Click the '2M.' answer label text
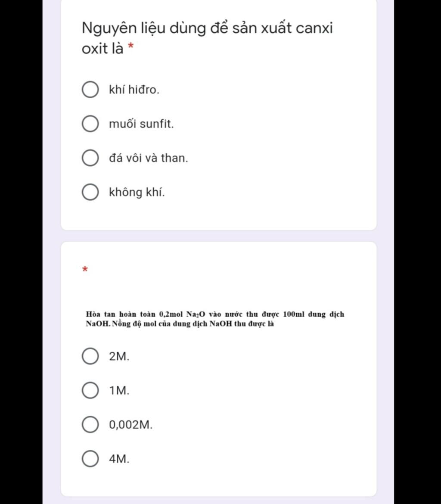 [119, 357]
